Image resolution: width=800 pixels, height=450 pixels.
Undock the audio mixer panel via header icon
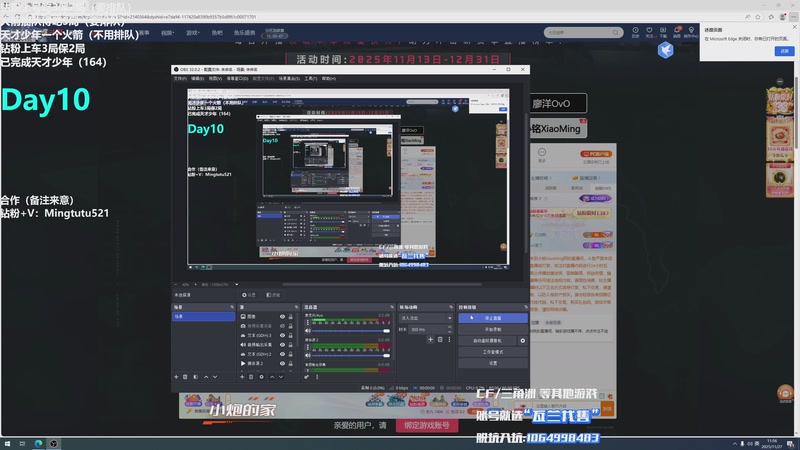[392, 307]
